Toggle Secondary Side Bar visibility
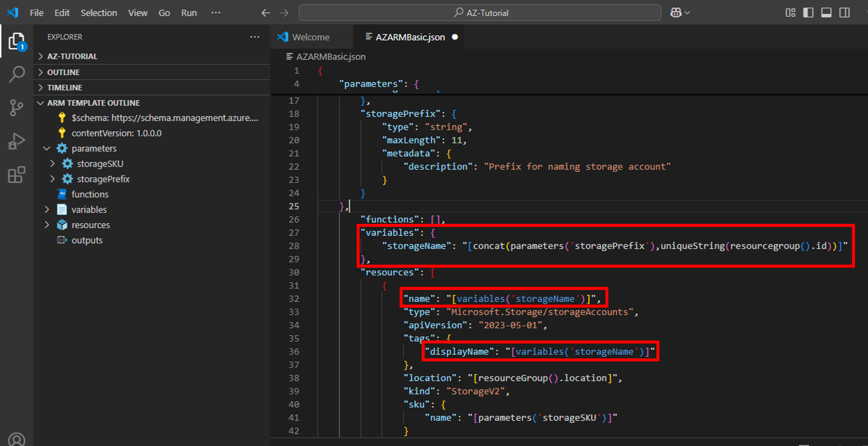Viewport: 868px width, 446px height. [844, 13]
